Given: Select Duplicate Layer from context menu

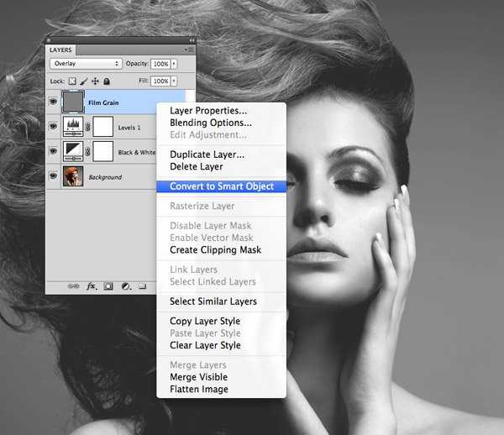Looking at the screenshot, I should click(207, 155).
